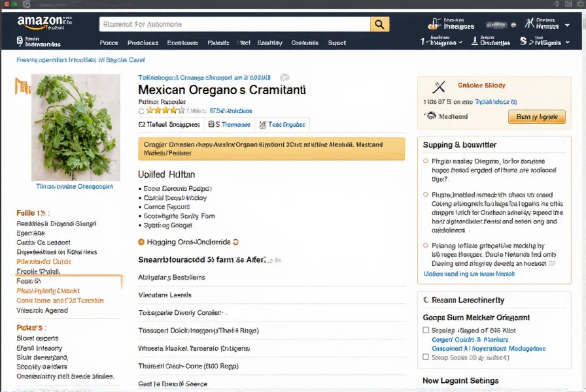Image resolution: width=586 pixels, height=392 pixels.
Task: Select the Tead Grgobos tab
Action: click(282, 125)
